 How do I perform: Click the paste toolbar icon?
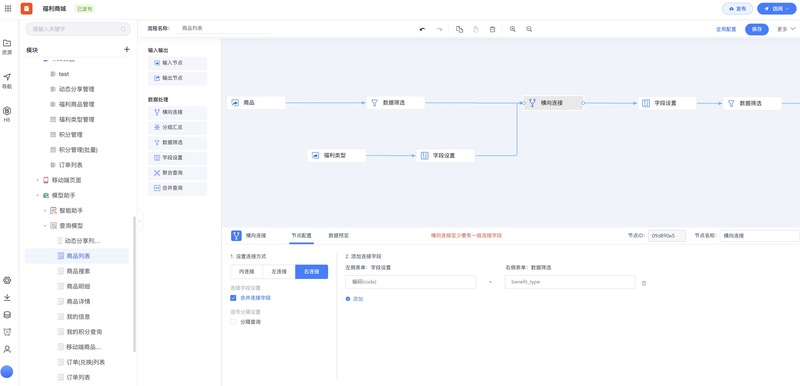[x=476, y=29]
